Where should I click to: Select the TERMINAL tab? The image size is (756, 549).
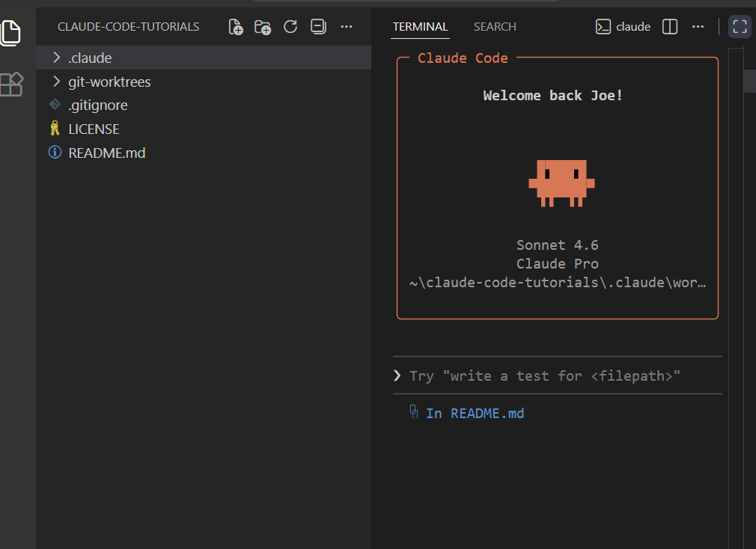pyautogui.click(x=420, y=26)
